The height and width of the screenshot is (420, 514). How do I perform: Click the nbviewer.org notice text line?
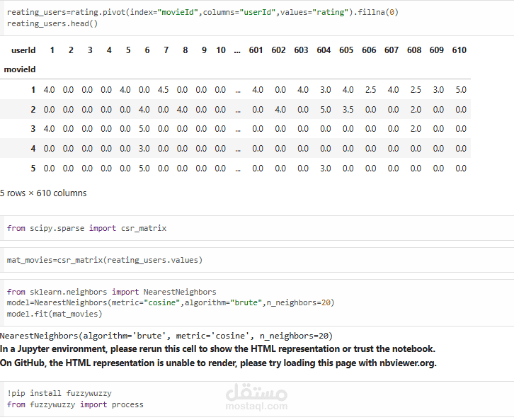(218, 363)
